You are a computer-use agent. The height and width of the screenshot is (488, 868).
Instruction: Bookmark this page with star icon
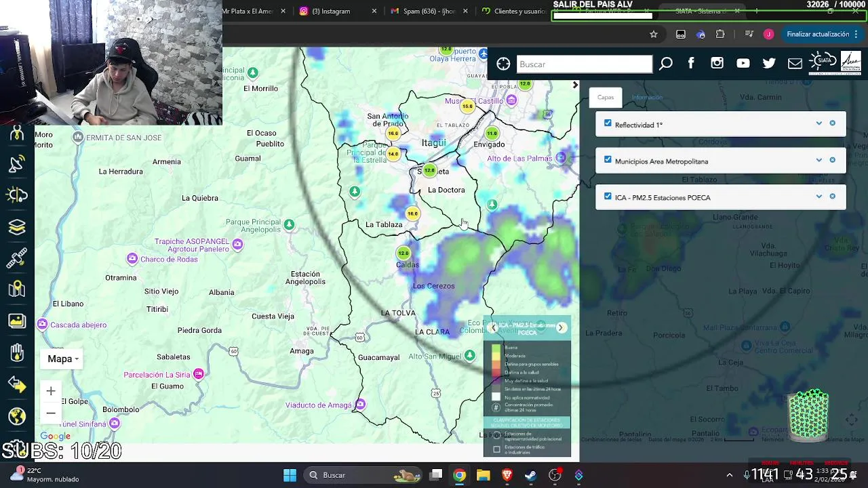tap(654, 34)
